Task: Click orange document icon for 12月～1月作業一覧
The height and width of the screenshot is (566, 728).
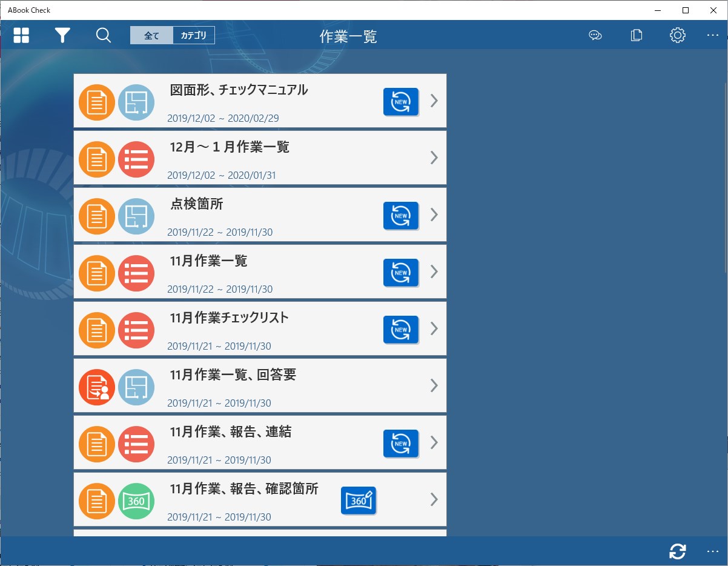Action: (97, 159)
